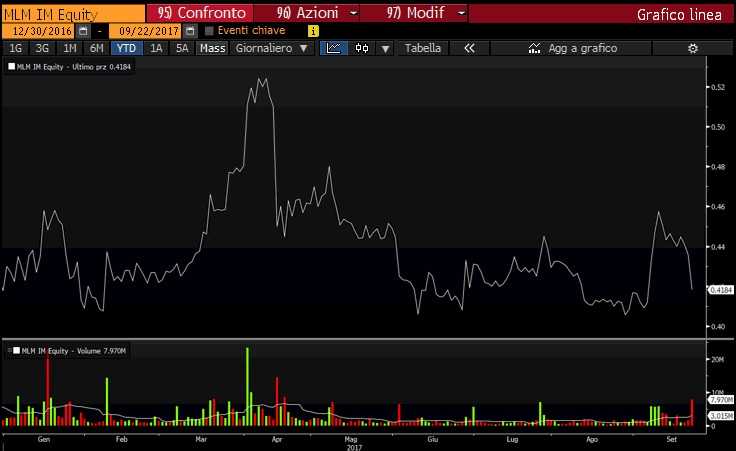
Task: Enable the Eventi chiave checkbox
Action: [x=209, y=31]
